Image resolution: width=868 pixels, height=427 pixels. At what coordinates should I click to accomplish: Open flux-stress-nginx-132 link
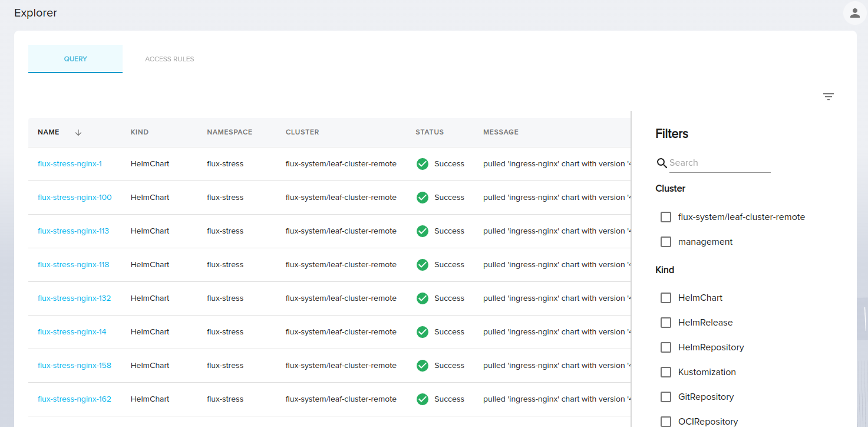click(x=74, y=298)
